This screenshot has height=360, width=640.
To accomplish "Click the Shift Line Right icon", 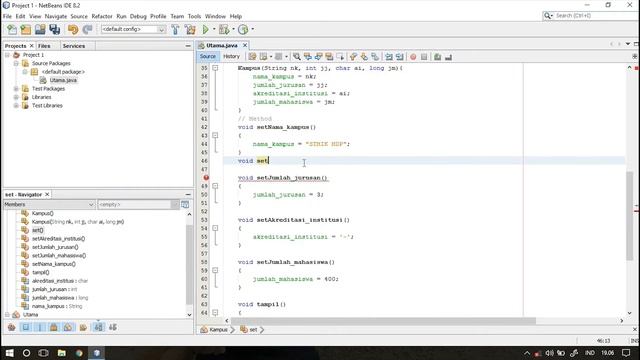I will tap(400, 57).
